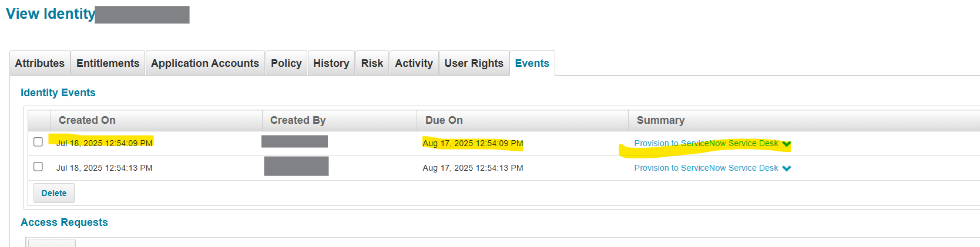
Task: View the History tab
Action: tap(331, 63)
